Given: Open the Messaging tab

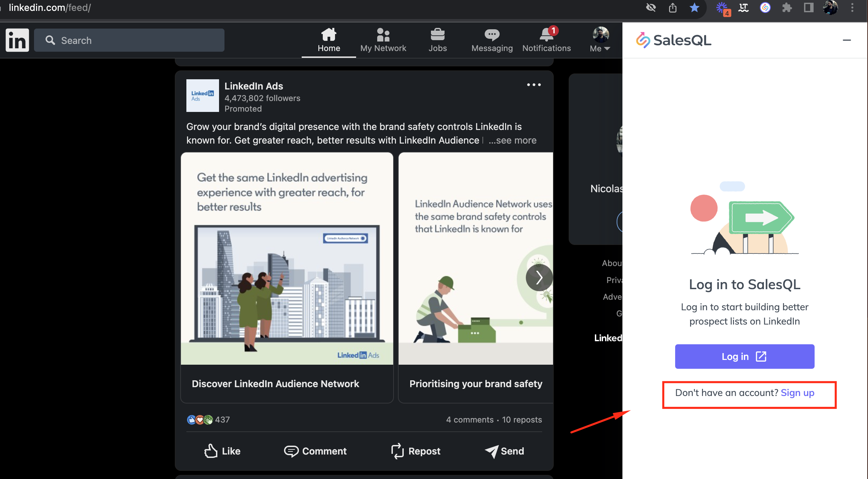Looking at the screenshot, I should coord(492,40).
